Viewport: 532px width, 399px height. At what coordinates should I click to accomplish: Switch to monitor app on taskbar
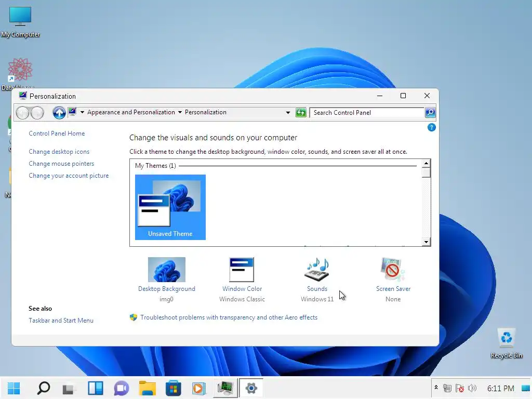(225, 389)
